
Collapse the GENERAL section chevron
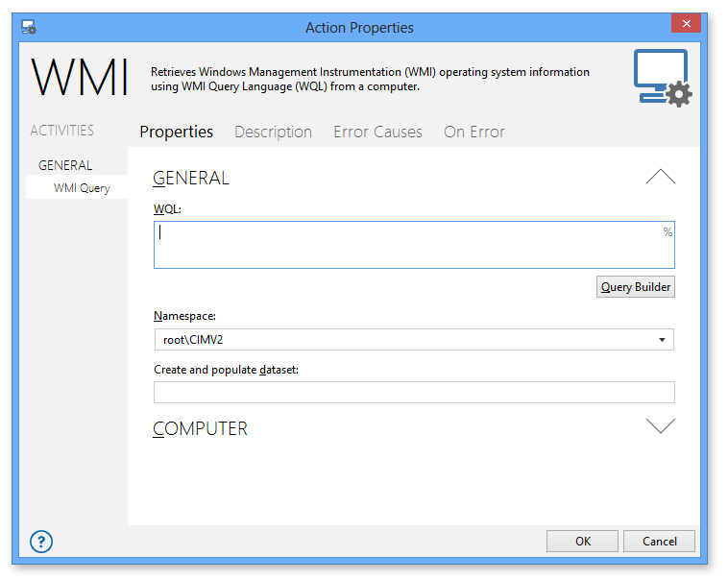click(660, 177)
